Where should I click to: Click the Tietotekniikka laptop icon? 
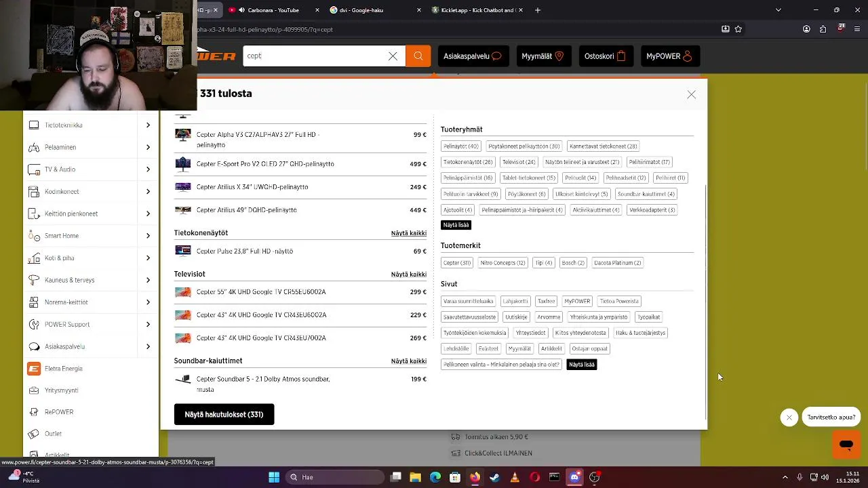coord(34,125)
